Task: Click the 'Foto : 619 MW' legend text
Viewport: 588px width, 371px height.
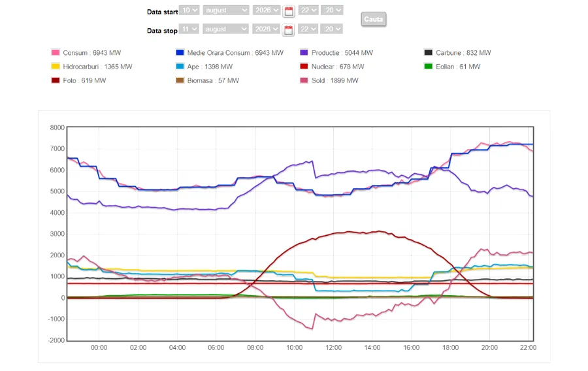Action: click(x=84, y=80)
